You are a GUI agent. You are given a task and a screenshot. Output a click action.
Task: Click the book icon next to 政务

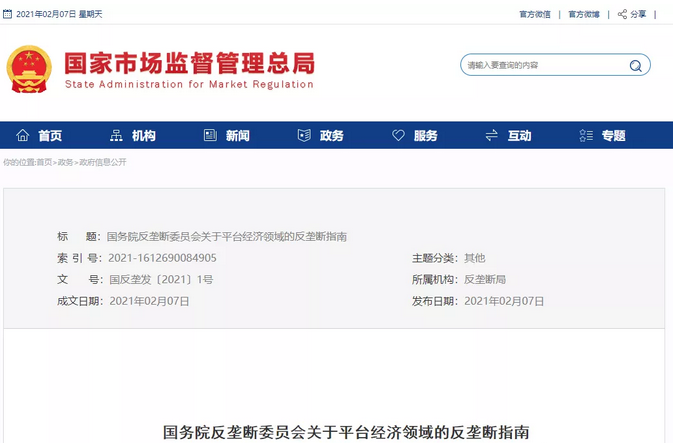point(304,135)
